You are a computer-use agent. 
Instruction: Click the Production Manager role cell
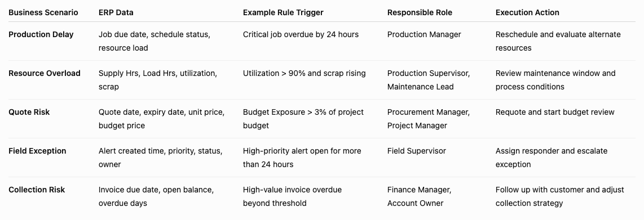[x=424, y=34]
